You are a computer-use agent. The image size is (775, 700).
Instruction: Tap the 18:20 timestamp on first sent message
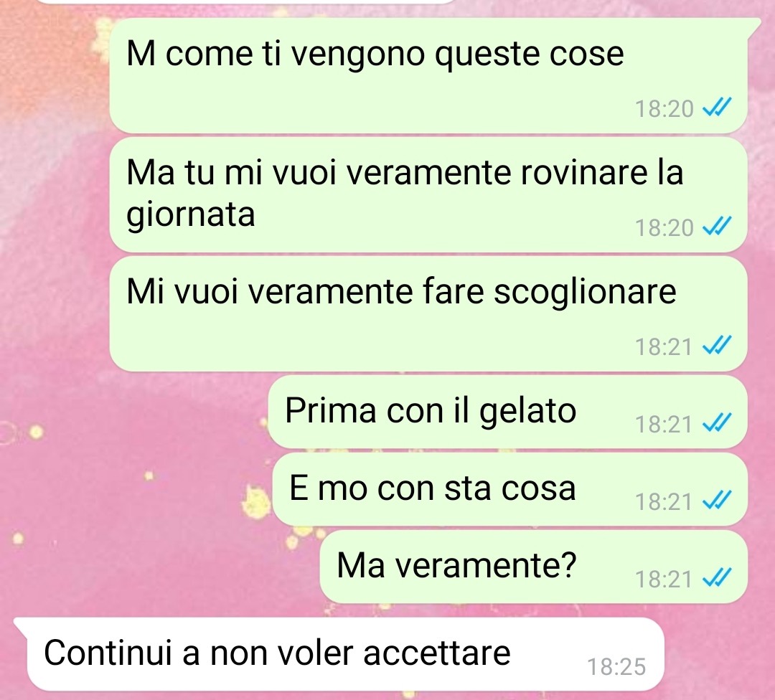pyautogui.click(x=664, y=108)
